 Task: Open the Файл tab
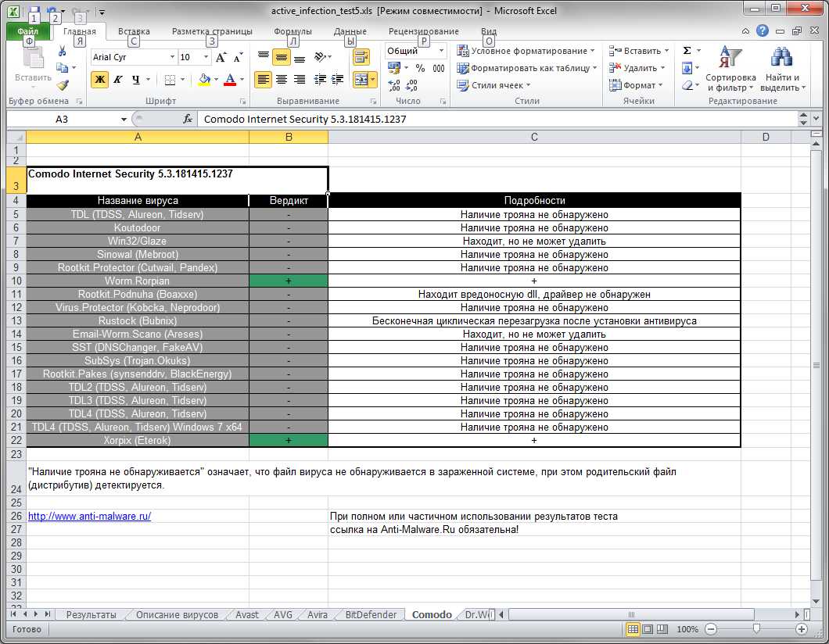click(27, 31)
